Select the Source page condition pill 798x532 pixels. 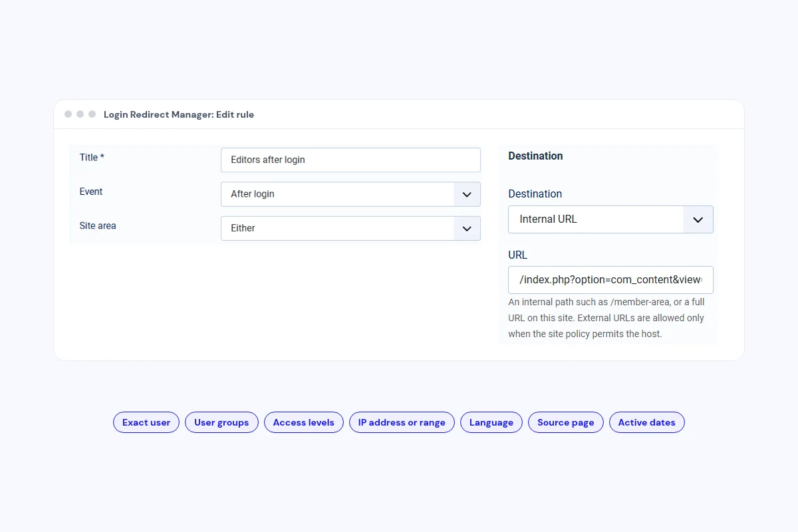click(x=566, y=422)
